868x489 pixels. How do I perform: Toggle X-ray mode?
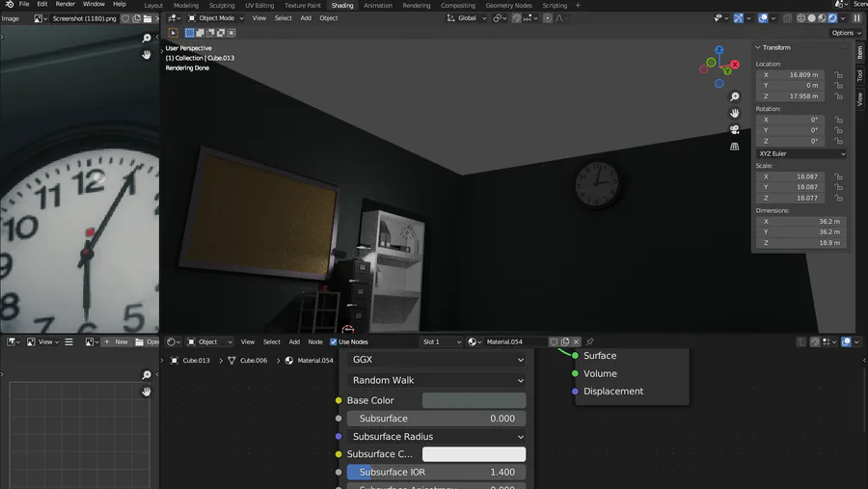point(787,18)
